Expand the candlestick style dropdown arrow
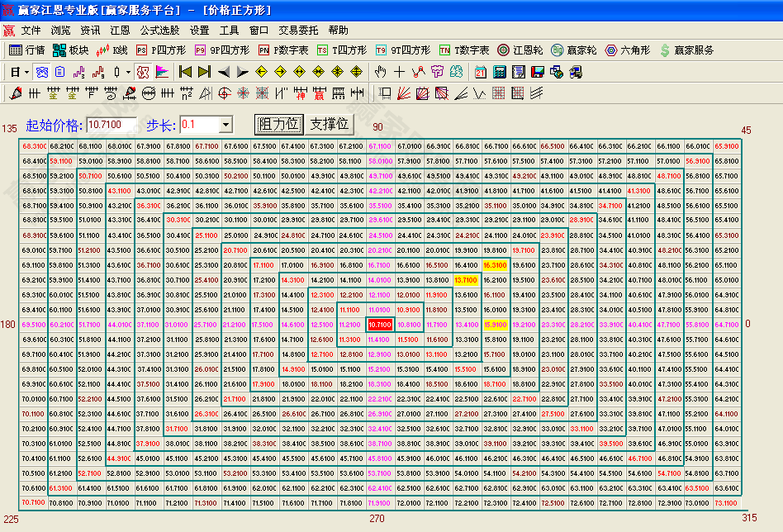The width and height of the screenshot is (783, 532). tap(128, 72)
